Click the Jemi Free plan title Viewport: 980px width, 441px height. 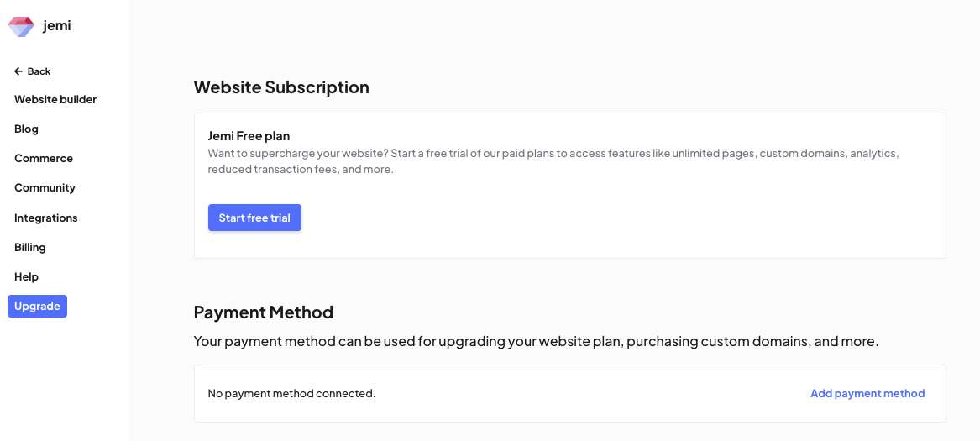(x=249, y=136)
